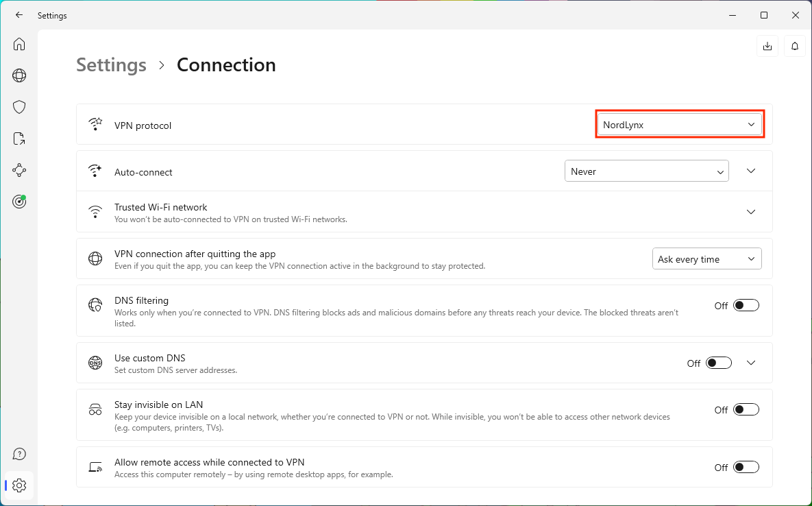The height and width of the screenshot is (506, 812).
Task: Toggle Allow remote access while connected
Action: pyautogui.click(x=746, y=468)
